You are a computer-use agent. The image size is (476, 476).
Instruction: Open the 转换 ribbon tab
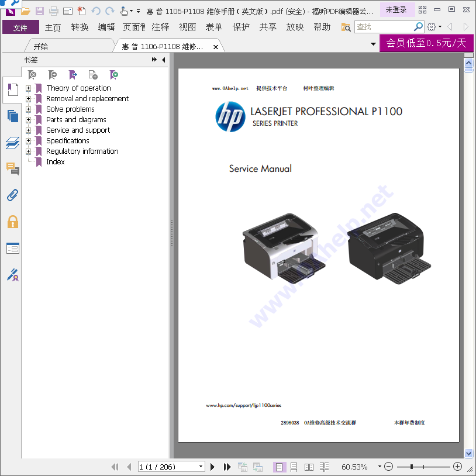[x=80, y=27]
